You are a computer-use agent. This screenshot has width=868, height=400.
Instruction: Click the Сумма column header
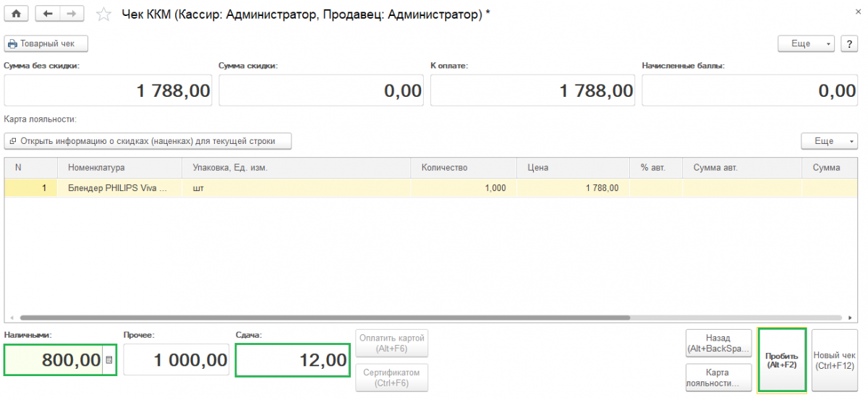pos(830,168)
